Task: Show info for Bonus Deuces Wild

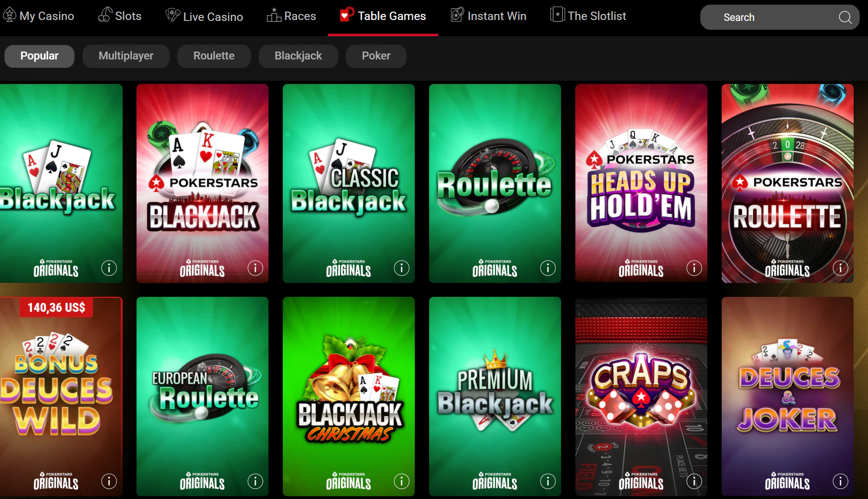Action: [x=109, y=481]
